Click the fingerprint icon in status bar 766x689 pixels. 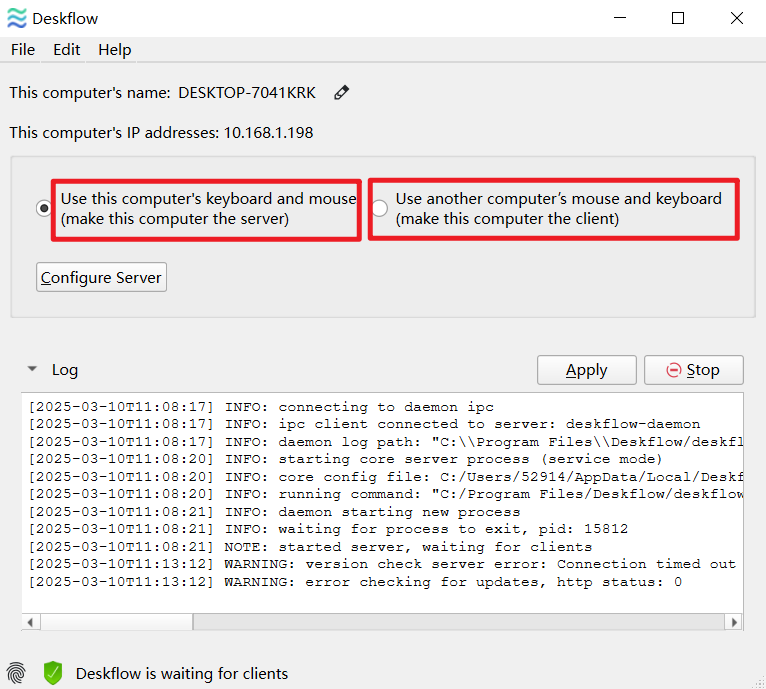pyautogui.click(x=16, y=673)
